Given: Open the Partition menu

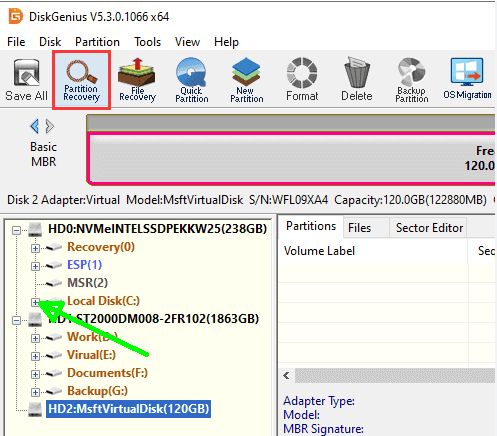Looking at the screenshot, I should (x=97, y=42).
